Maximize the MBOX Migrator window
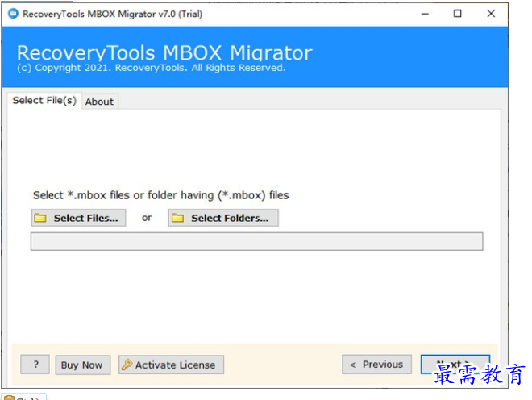Viewport: 532px width, 400px height. pos(458,14)
